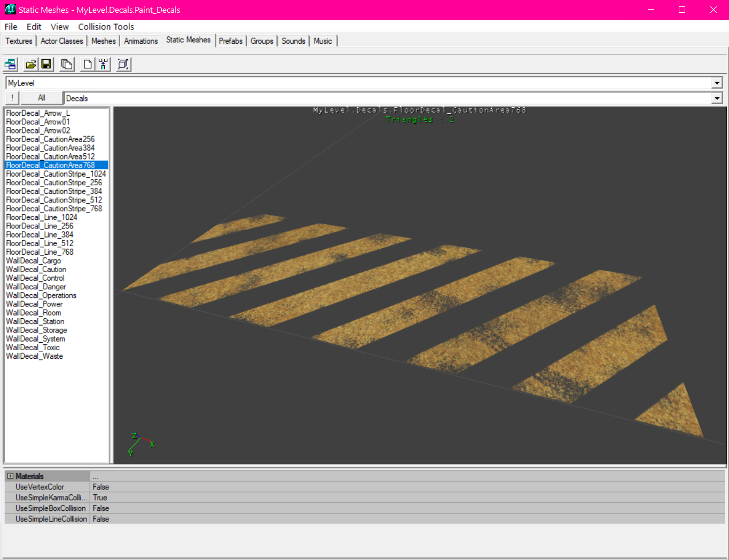Screen dimensions: 729x560
Task: Save the package with floppy disk icon
Action: [46, 65]
